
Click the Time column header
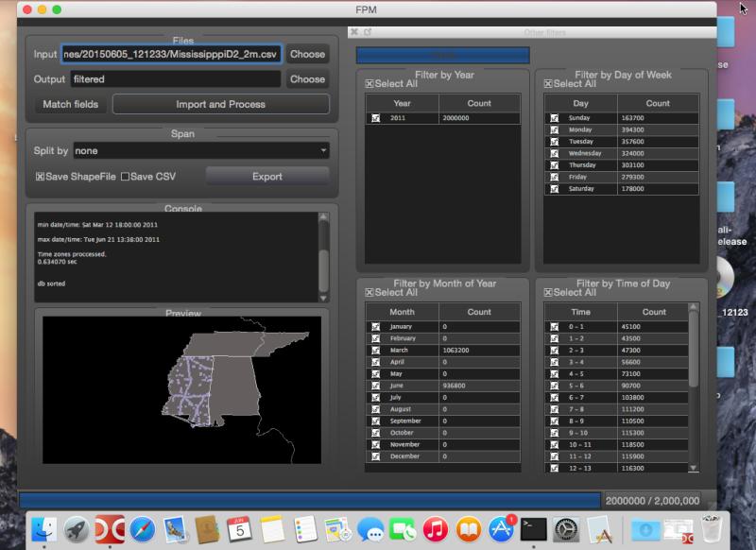pos(581,312)
